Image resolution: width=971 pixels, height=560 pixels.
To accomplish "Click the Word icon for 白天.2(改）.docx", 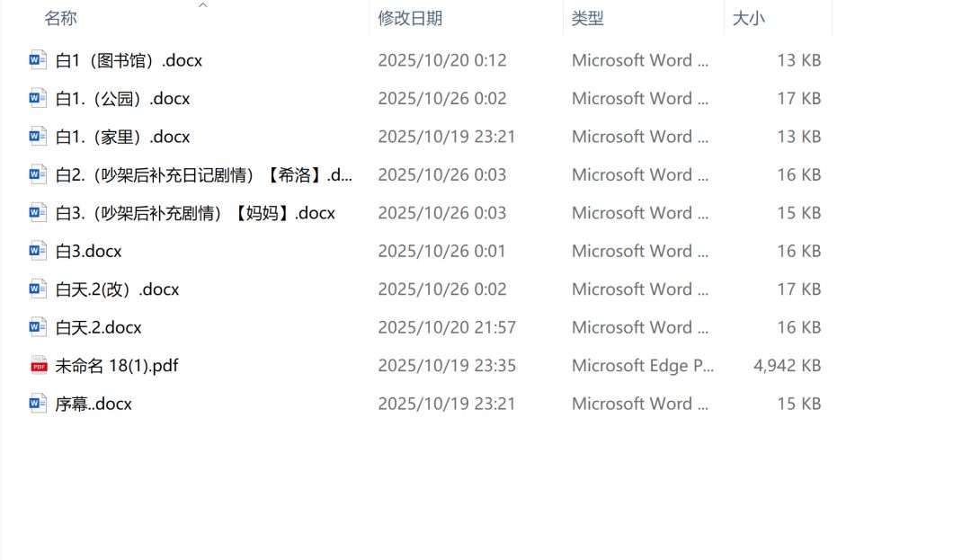I will click(x=37, y=289).
